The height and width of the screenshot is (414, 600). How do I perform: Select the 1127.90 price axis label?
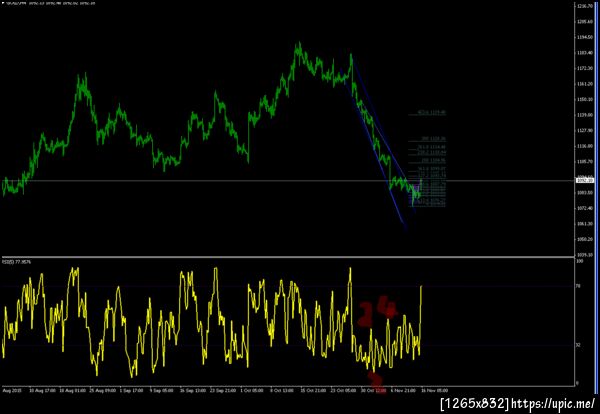point(584,130)
